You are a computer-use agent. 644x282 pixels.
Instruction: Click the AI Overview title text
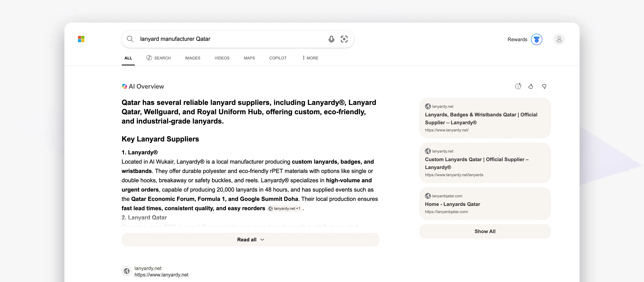146,87
